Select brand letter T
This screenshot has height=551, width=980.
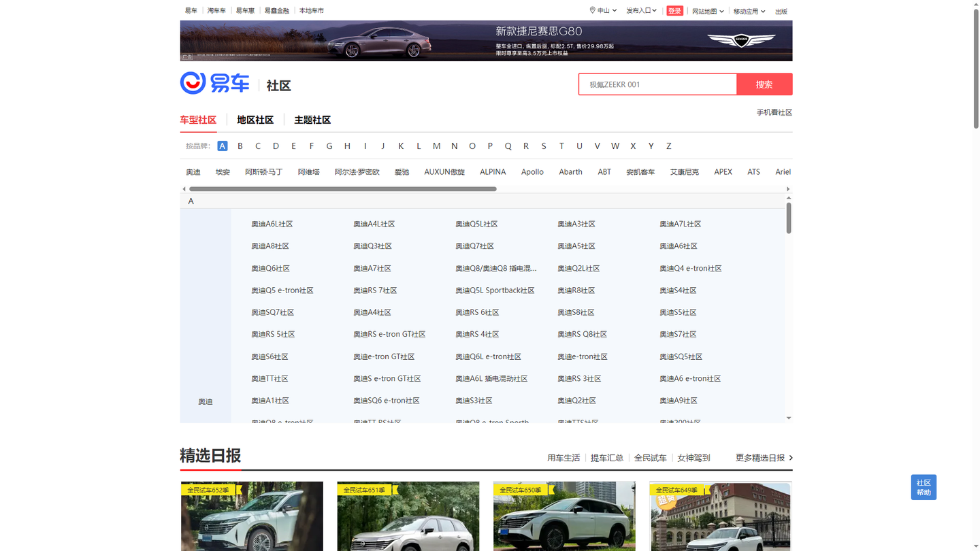[561, 146]
